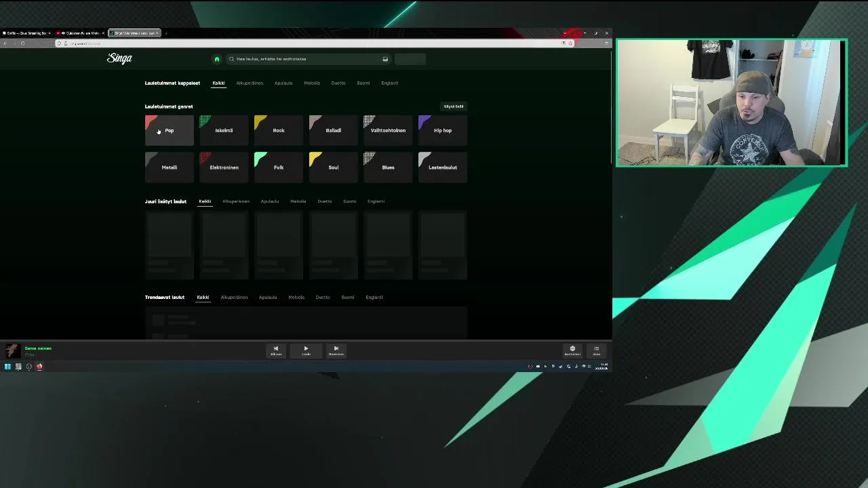This screenshot has width=868, height=488.
Task: Select Englanti tab in Juuri lisätyt laulut
Action: coord(376,201)
